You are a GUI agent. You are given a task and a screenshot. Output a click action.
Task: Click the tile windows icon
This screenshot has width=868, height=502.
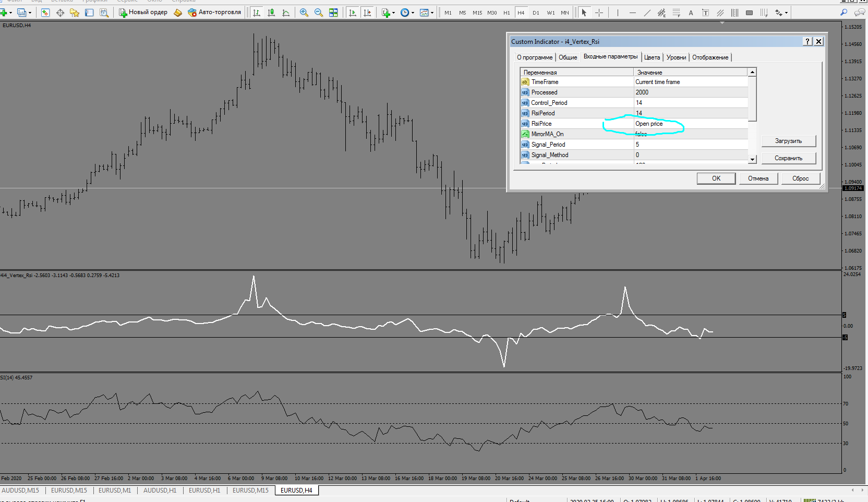pos(333,13)
